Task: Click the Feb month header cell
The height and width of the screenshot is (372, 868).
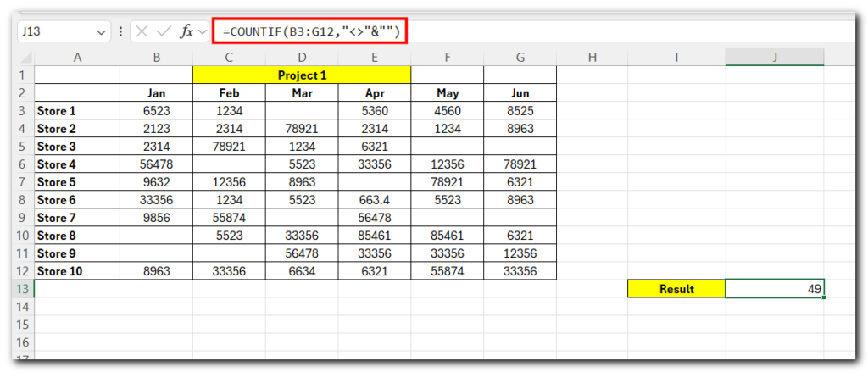Action: point(229,93)
